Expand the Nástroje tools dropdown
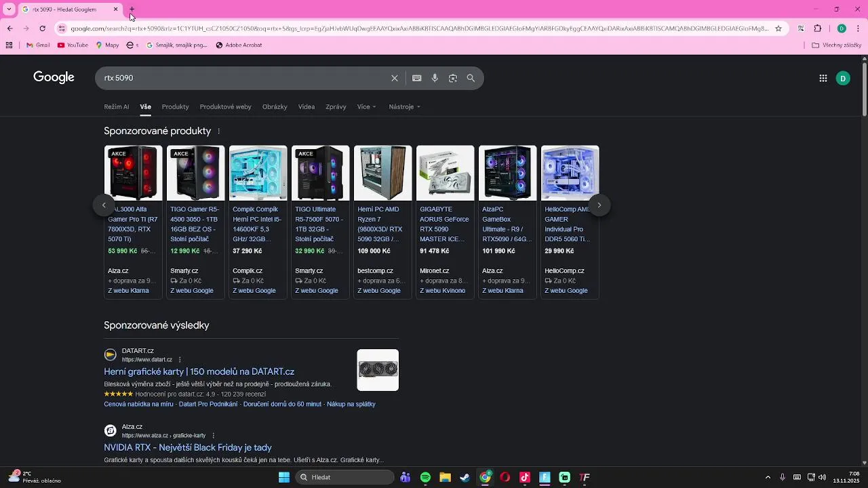 [405, 107]
